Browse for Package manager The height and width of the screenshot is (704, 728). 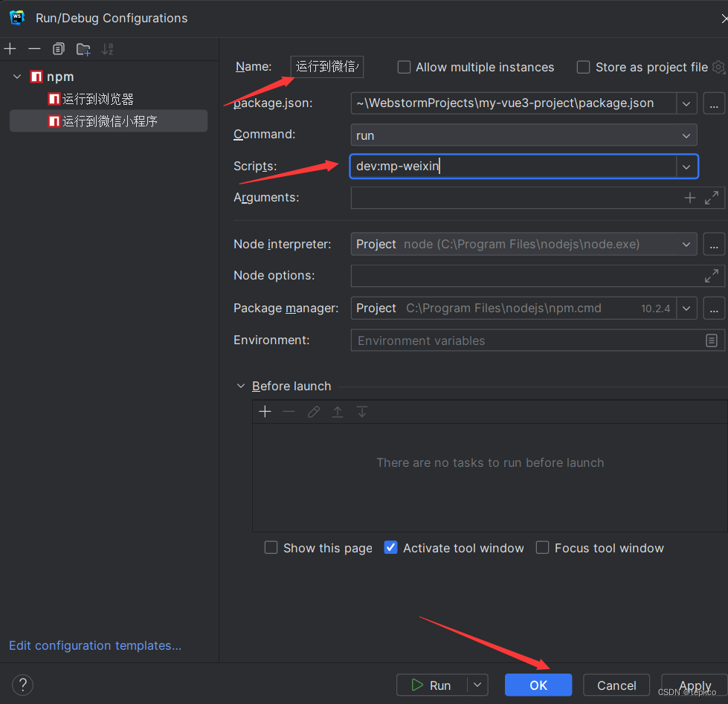[x=714, y=309]
